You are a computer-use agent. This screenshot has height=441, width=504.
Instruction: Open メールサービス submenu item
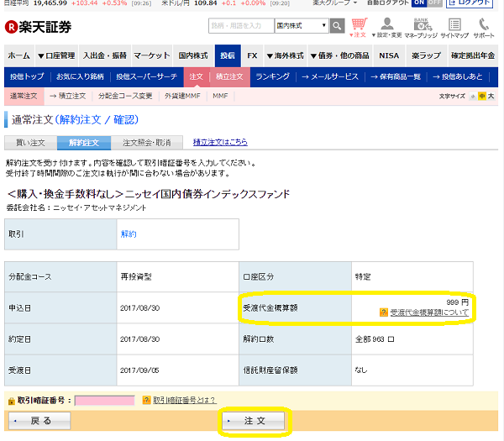click(x=330, y=76)
